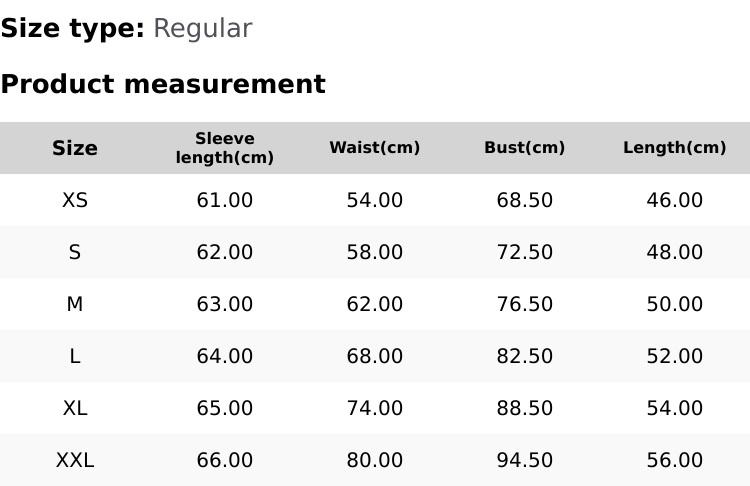750x486 pixels.
Task: Click the Regular size type value
Action: click(202, 29)
